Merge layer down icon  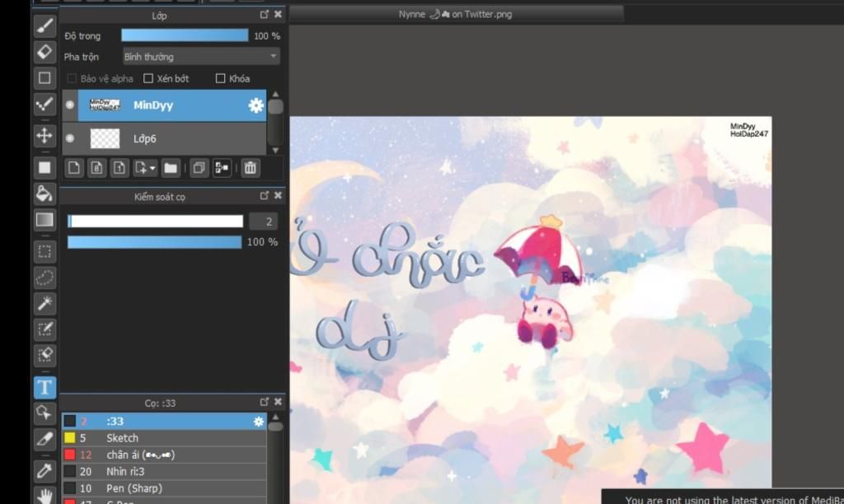point(222,168)
